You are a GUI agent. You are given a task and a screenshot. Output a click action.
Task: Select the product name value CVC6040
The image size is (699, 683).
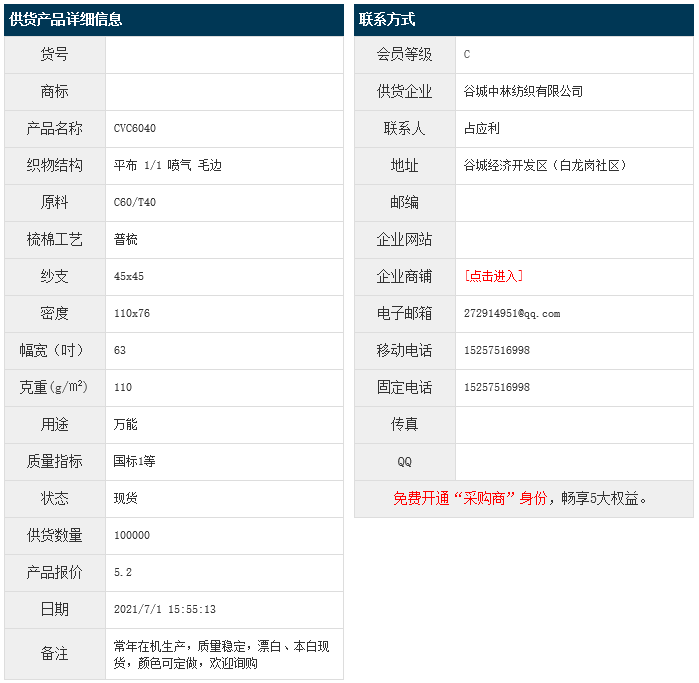[135, 129]
